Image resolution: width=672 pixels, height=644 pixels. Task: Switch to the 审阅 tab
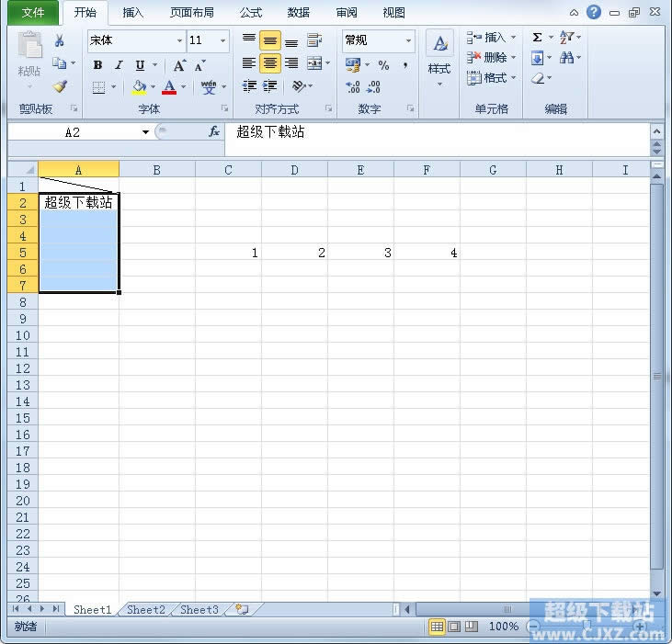pyautogui.click(x=347, y=13)
